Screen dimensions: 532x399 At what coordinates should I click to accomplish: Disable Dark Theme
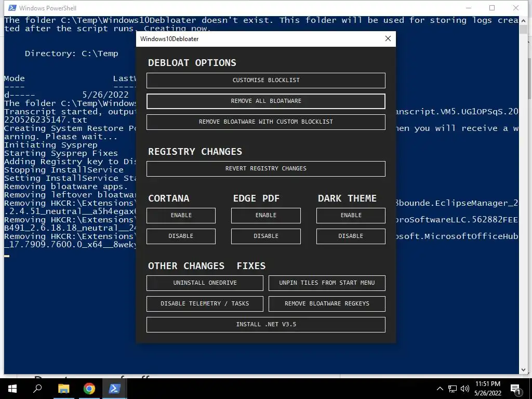point(351,236)
